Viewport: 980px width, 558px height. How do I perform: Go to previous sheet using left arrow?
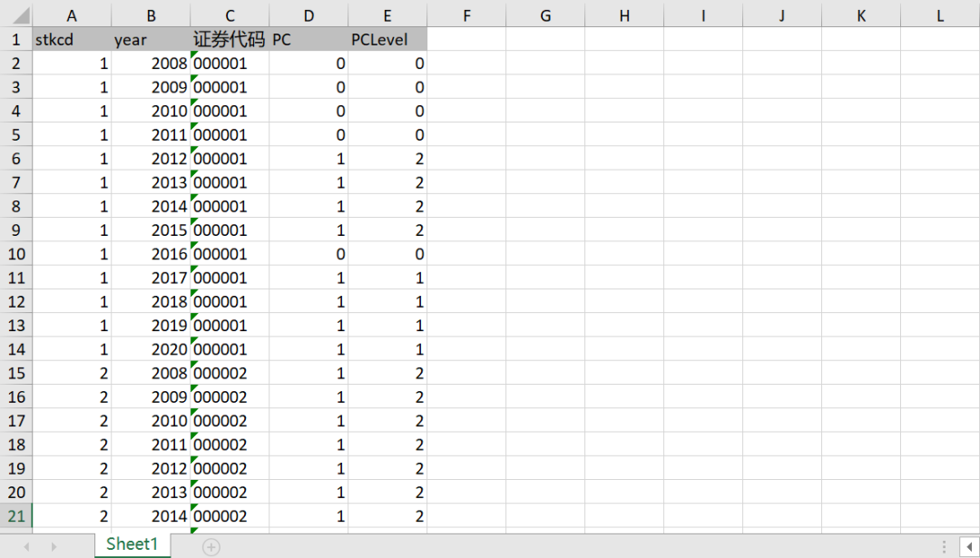point(26,547)
